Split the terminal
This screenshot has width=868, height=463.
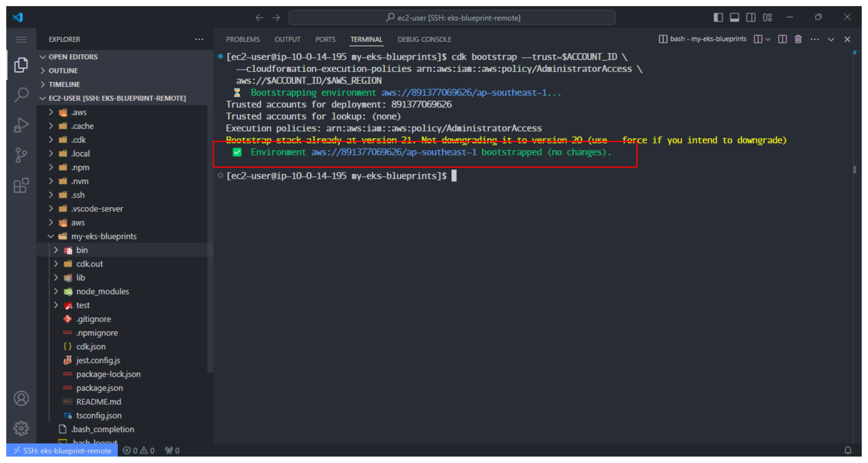pyautogui.click(x=782, y=39)
